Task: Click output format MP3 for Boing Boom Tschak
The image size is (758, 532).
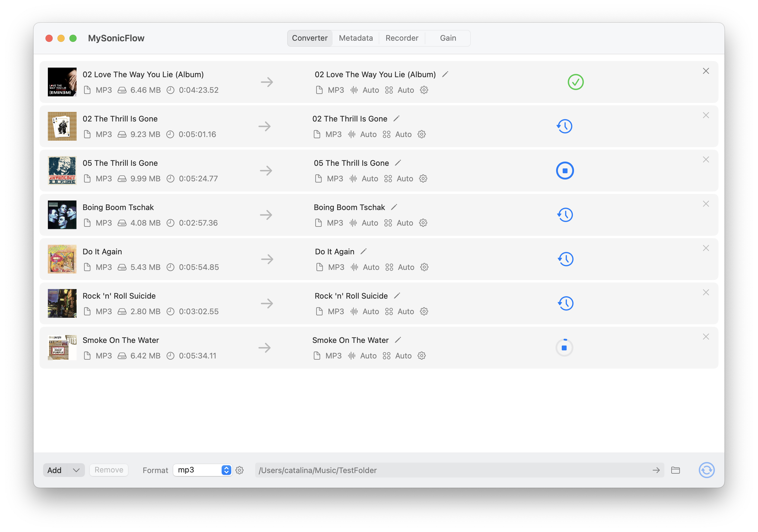Action: [x=335, y=223]
